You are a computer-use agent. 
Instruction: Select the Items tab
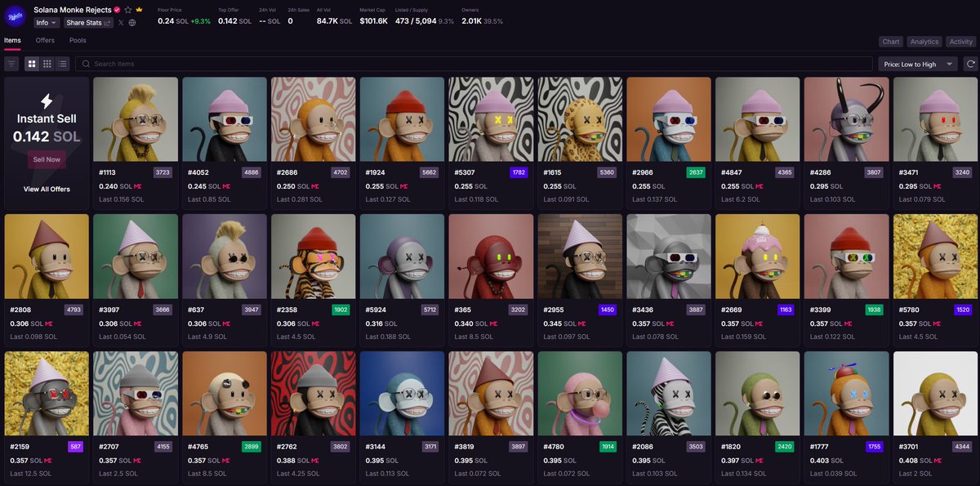point(12,40)
